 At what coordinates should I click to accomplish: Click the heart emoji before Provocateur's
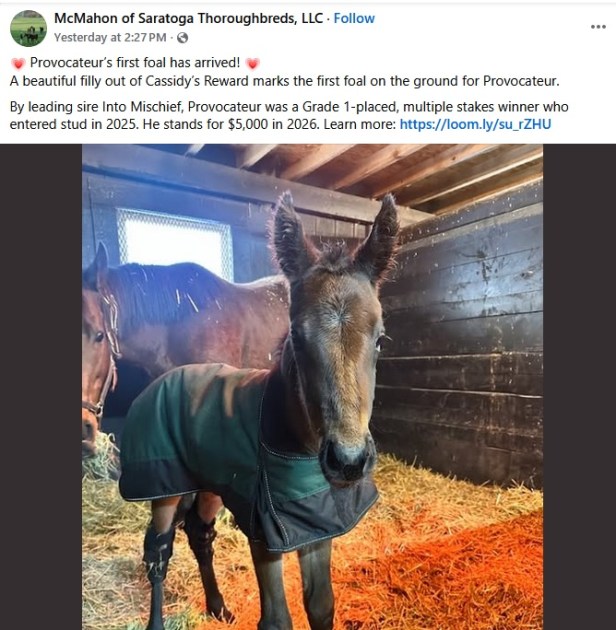click(x=18, y=63)
